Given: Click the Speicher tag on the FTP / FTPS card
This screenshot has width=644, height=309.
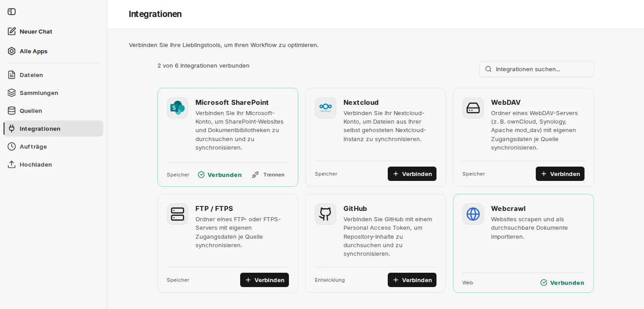Looking at the screenshot, I should pyautogui.click(x=178, y=280).
